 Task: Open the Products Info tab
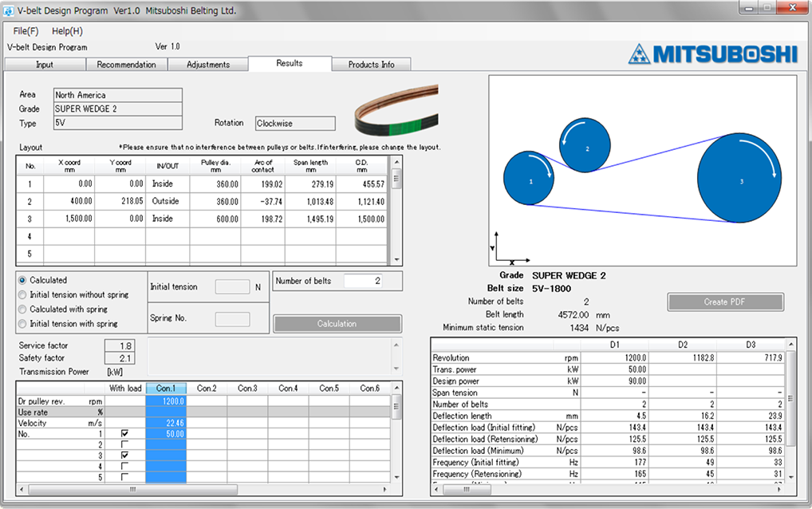[x=372, y=64]
